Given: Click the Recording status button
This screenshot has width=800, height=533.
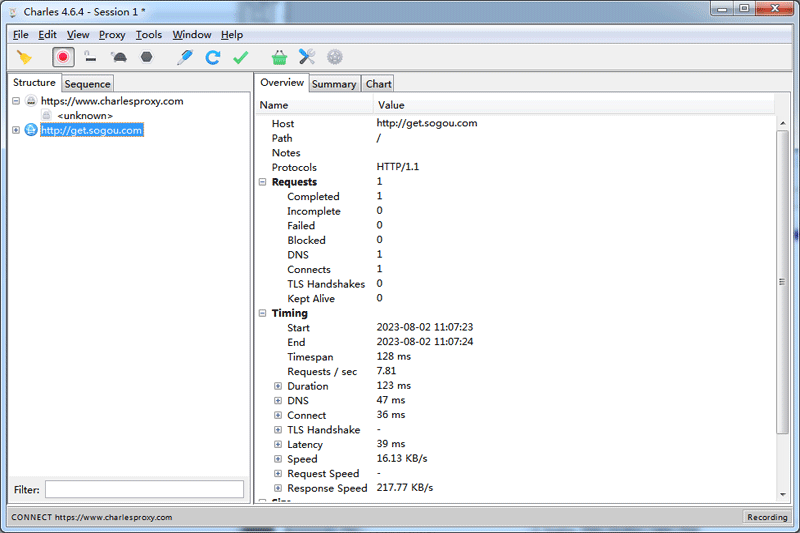Looking at the screenshot, I should coord(767,517).
